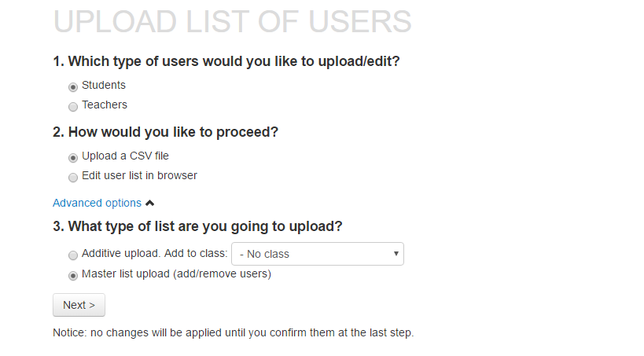Click the "Teachers" label text
644x356 pixels.
[x=105, y=105]
